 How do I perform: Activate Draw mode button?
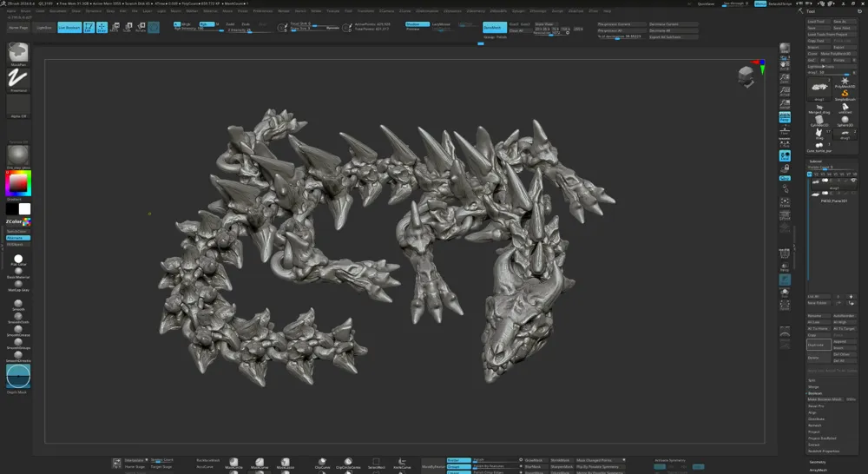(x=102, y=27)
